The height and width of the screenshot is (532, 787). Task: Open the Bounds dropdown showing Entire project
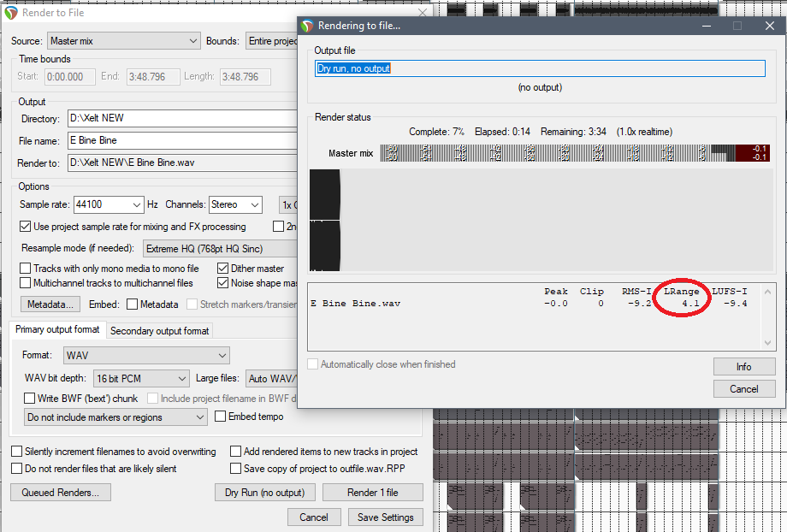point(271,41)
